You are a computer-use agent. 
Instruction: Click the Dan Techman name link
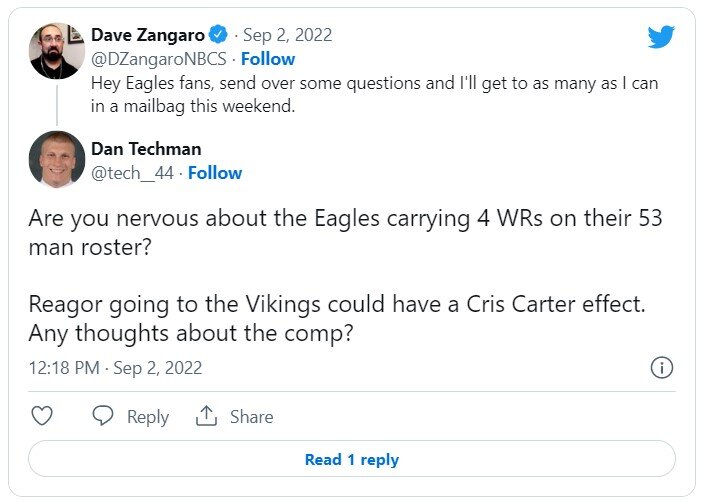tap(146, 149)
